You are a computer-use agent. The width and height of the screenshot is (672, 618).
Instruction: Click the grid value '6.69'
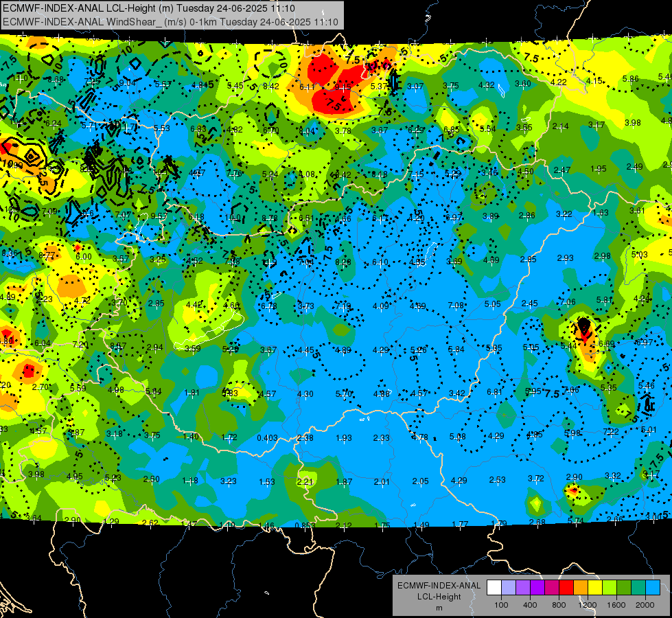coord(607,343)
